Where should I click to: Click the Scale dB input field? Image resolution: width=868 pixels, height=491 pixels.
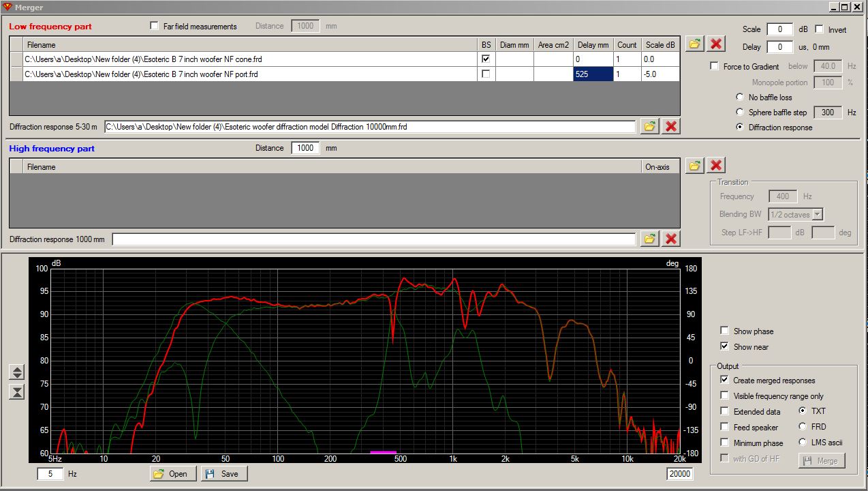tap(779, 29)
